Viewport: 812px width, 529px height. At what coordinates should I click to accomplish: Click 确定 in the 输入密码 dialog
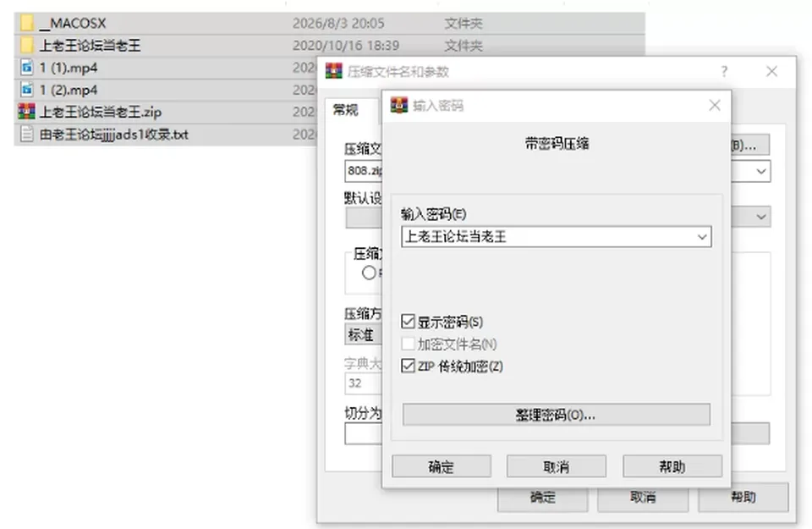[x=442, y=466]
